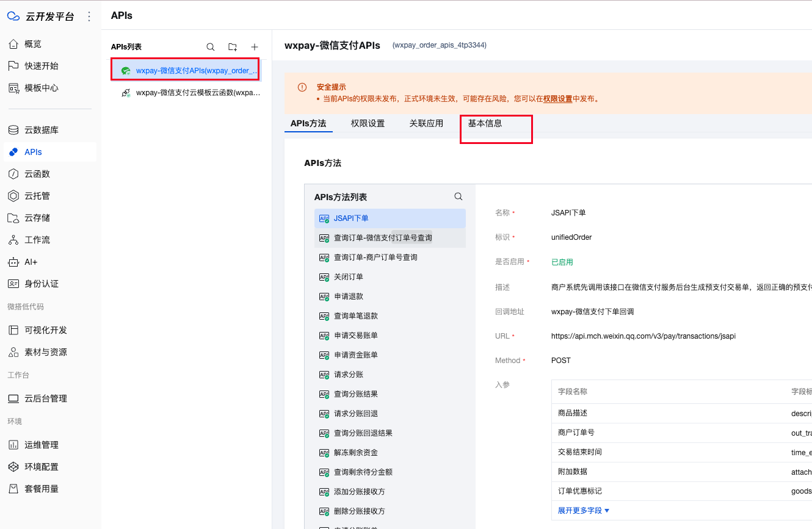812x529 pixels.
Task: Click the 云存储 folder icon
Action: tap(13, 218)
